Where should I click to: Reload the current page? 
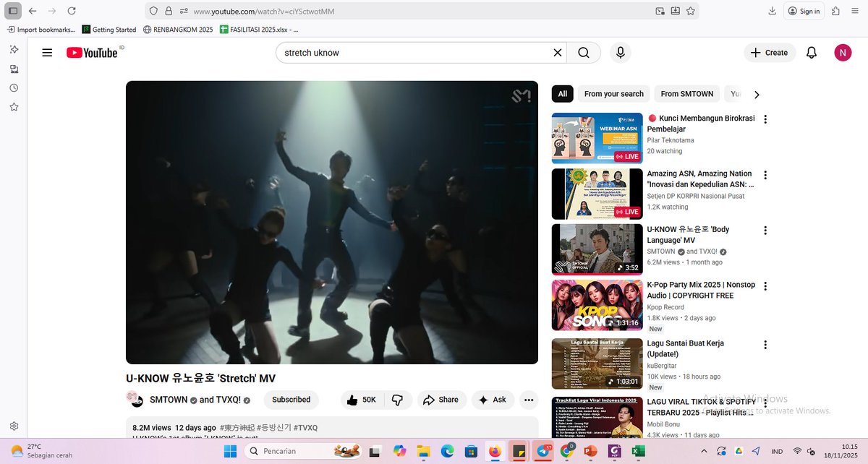[x=71, y=11]
